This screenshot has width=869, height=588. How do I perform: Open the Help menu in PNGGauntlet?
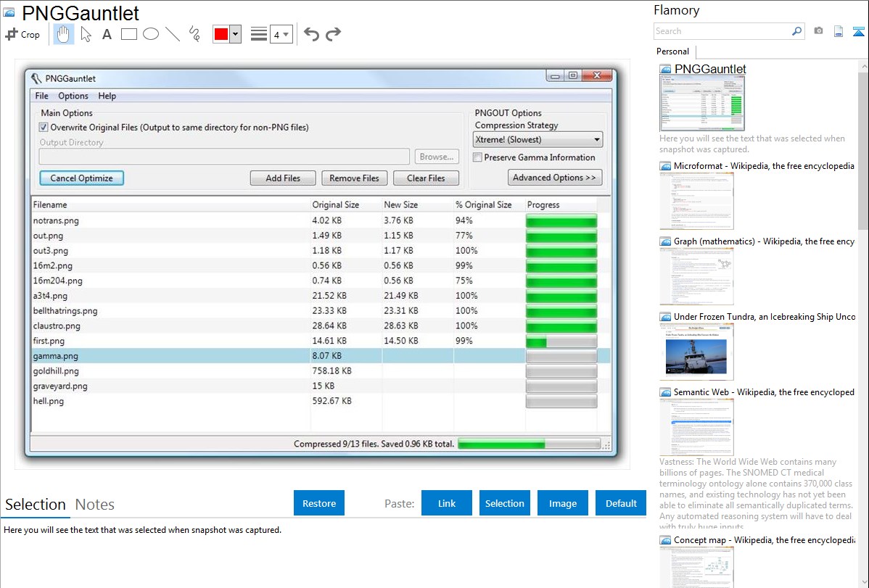click(x=107, y=96)
